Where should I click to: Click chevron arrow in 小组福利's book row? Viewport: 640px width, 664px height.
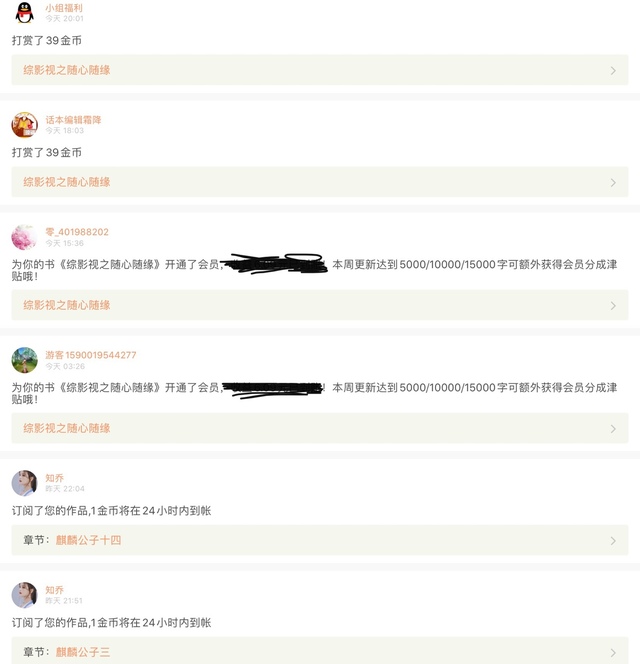[613, 71]
